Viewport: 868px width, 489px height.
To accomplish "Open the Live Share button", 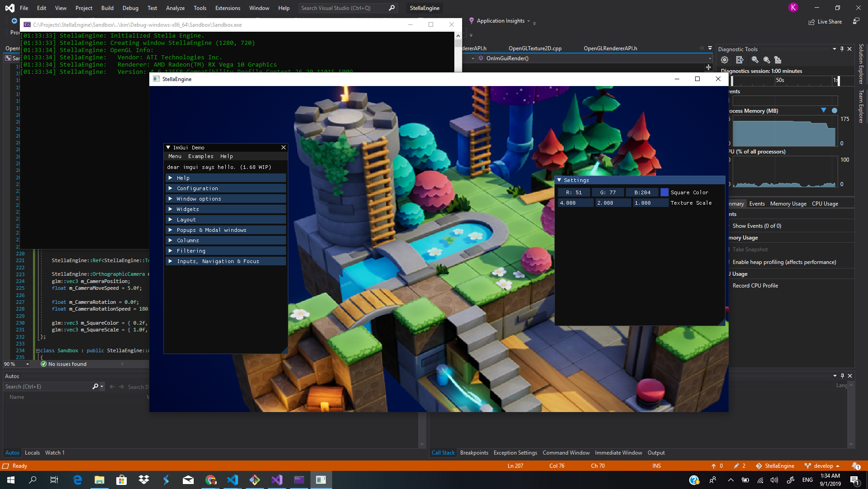I will tap(825, 22).
